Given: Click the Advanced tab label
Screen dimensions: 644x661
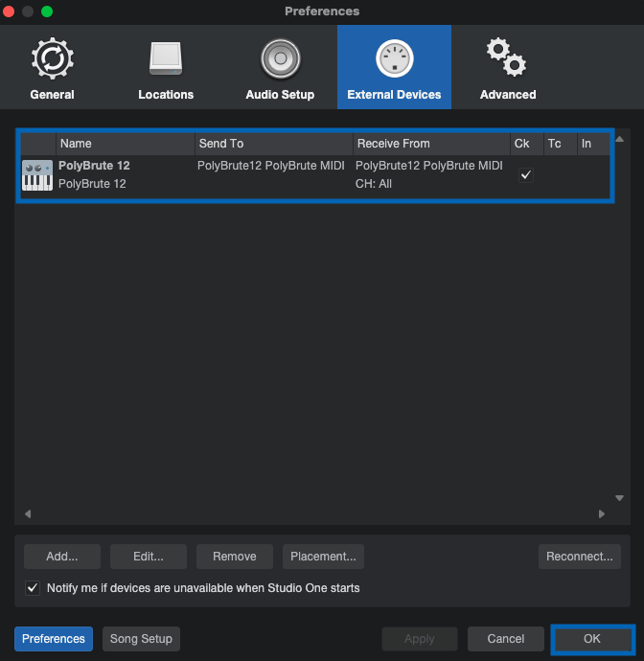Looking at the screenshot, I should (x=508, y=95).
